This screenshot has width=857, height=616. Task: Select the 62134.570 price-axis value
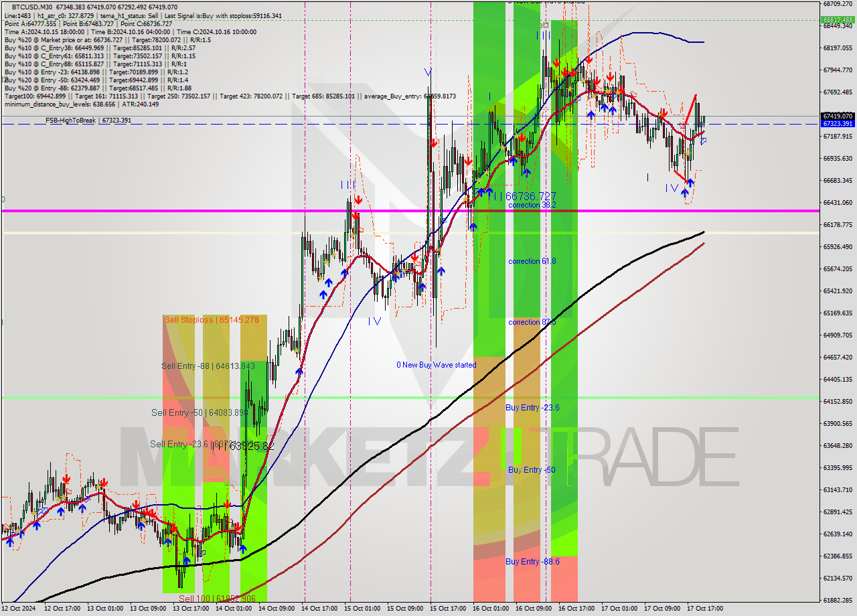[838, 578]
